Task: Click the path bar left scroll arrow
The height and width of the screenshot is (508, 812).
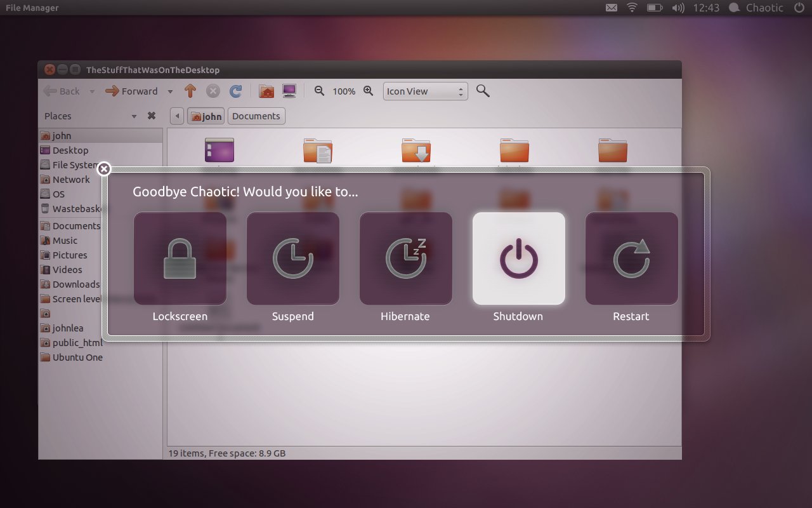Action: point(178,116)
